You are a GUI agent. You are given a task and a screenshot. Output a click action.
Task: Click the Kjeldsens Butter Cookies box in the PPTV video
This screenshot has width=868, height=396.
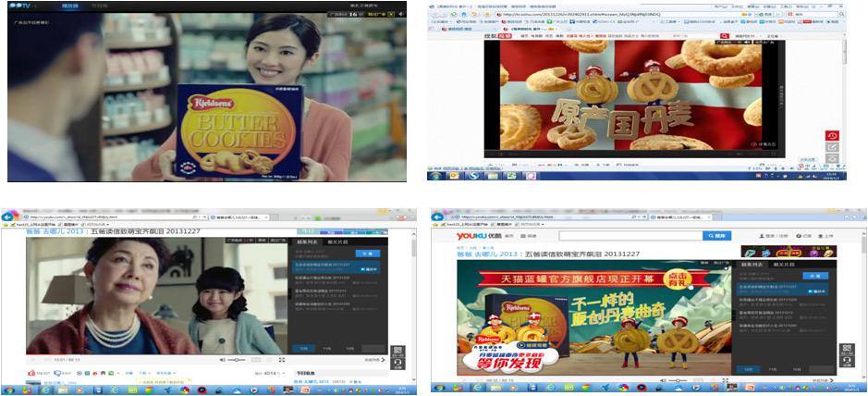(x=240, y=130)
